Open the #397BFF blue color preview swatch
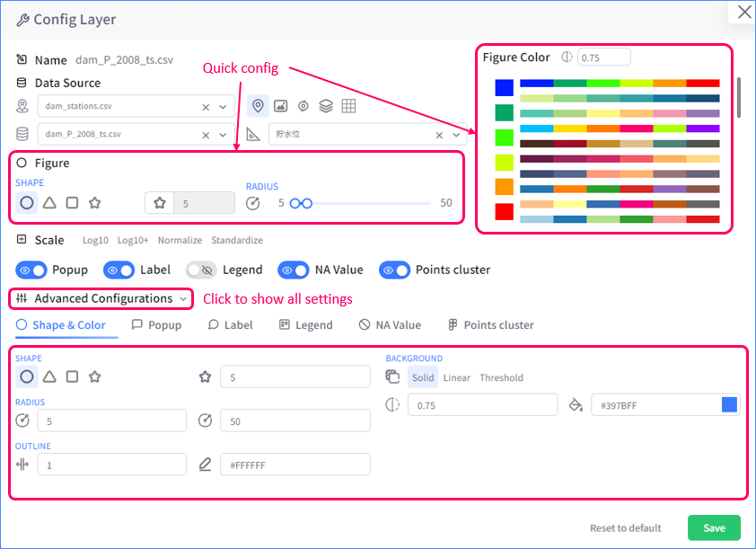 [x=729, y=404]
